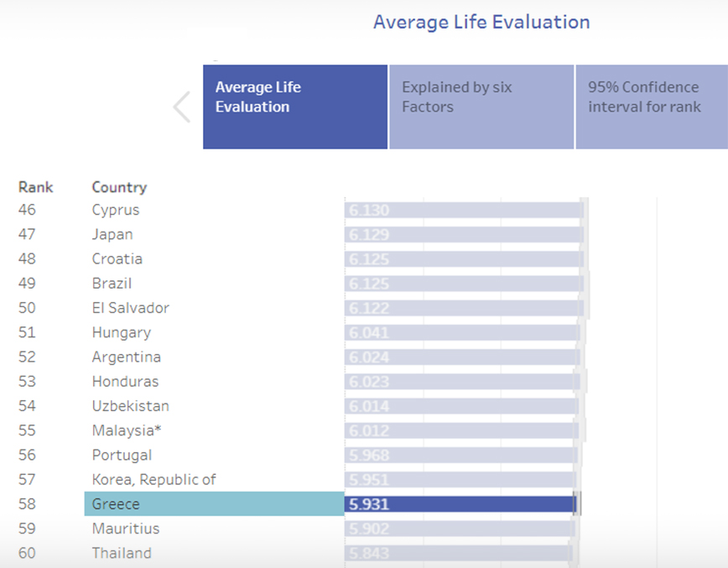Image resolution: width=728 pixels, height=568 pixels.
Task: Click the El Salvador country label
Action: tap(131, 308)
